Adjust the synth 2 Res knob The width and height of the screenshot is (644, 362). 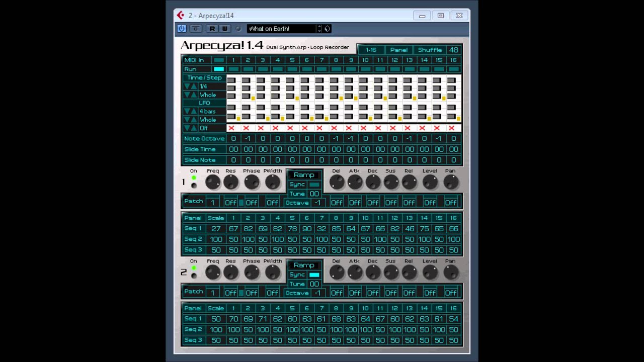231,273
